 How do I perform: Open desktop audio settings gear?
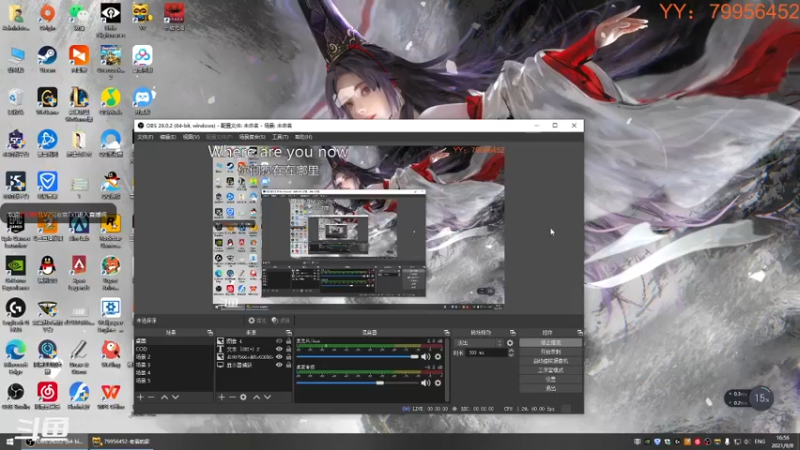438,383
